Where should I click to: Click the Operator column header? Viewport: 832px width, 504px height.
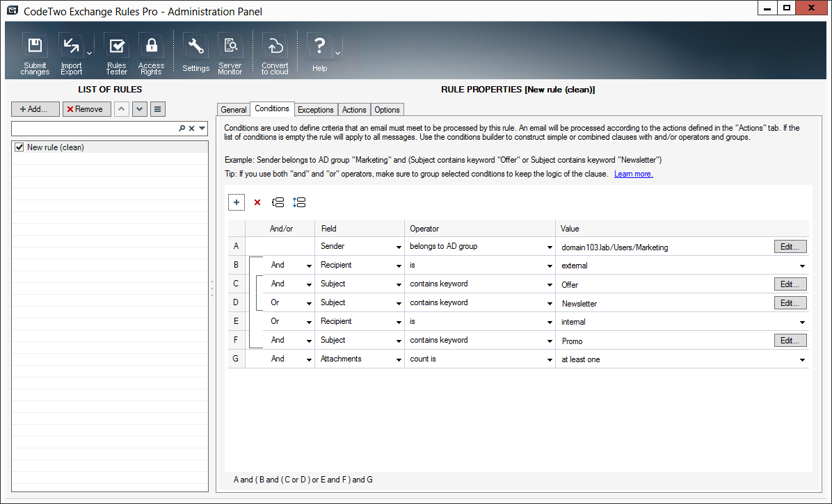(480, 229)
